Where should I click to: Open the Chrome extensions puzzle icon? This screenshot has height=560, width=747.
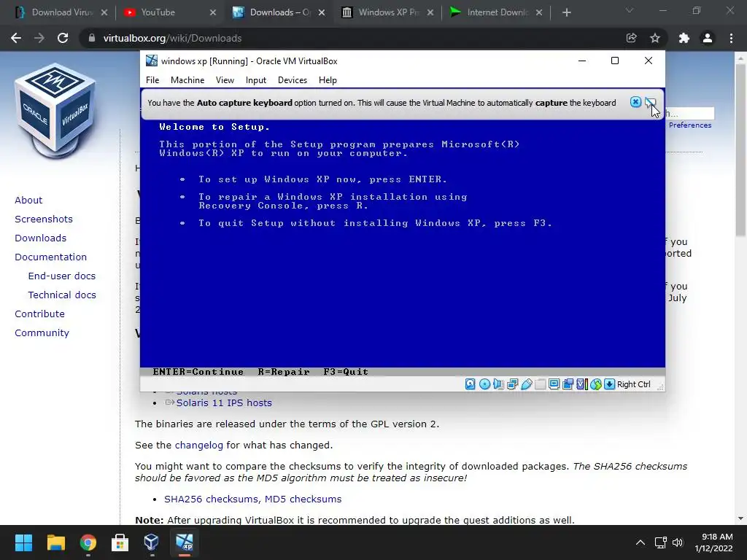(684, 38)
